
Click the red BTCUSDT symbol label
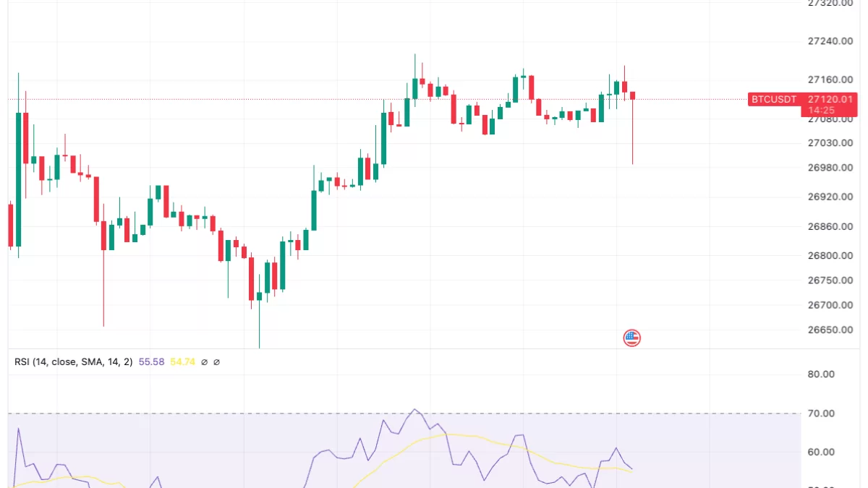pos(773,99)
